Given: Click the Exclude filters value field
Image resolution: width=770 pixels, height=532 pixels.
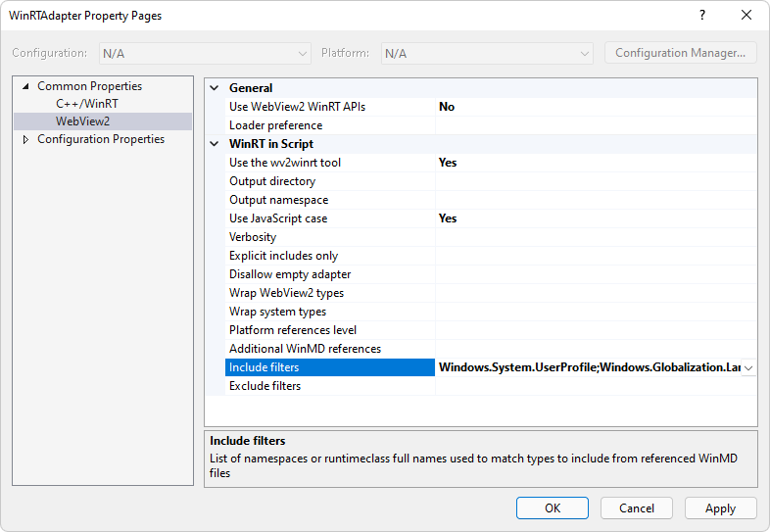Looking at the screenshot, I should click(x=596, y=386).
